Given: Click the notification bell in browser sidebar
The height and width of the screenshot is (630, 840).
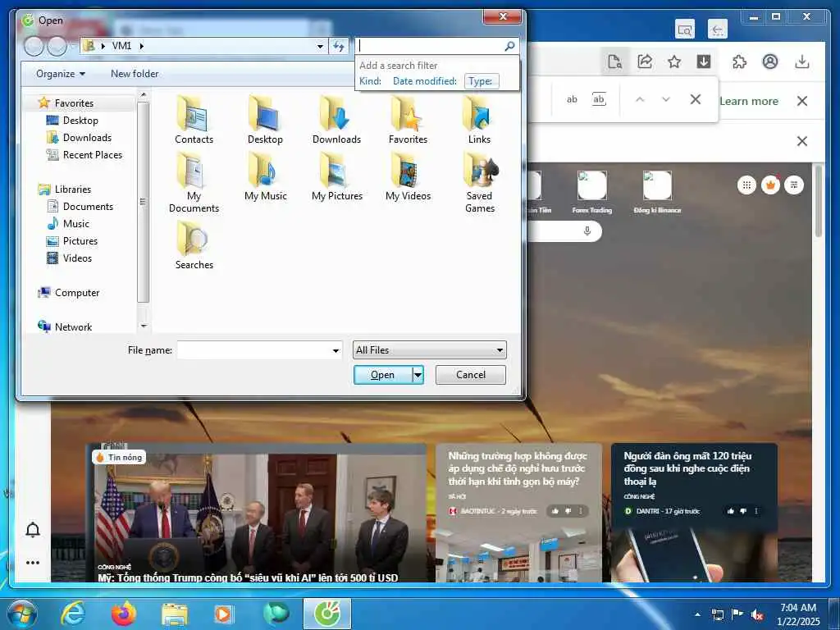Looking at the screenshot, I should (33, 529).
